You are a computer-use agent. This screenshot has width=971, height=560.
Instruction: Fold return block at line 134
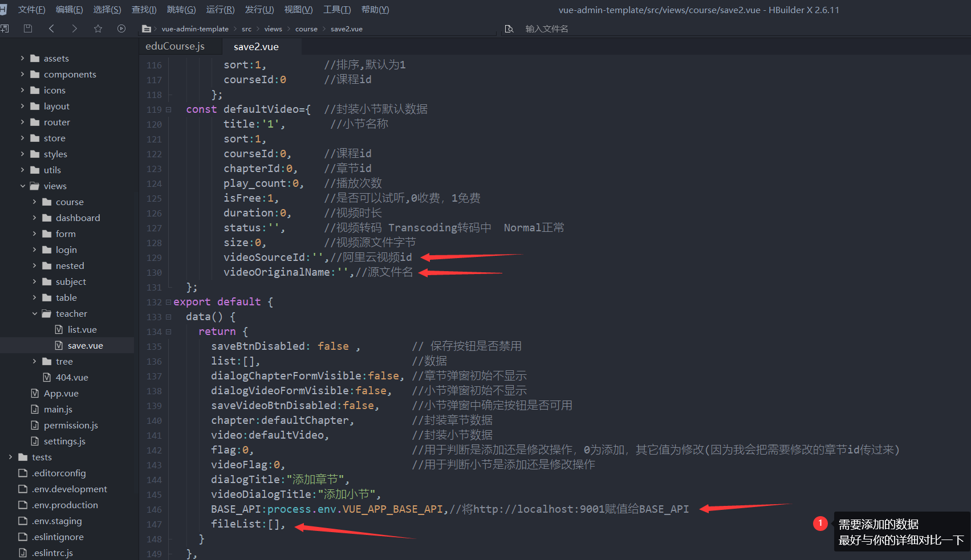tap(169, 332)
